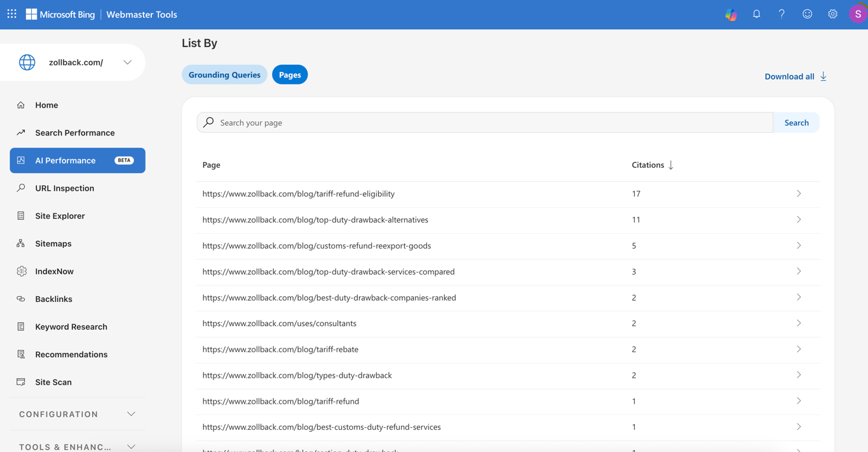This screenshot has width=868, height=452.
Task: Click the blog/tariff-refund-eligibility URL
Action: (x=299, y=193)
